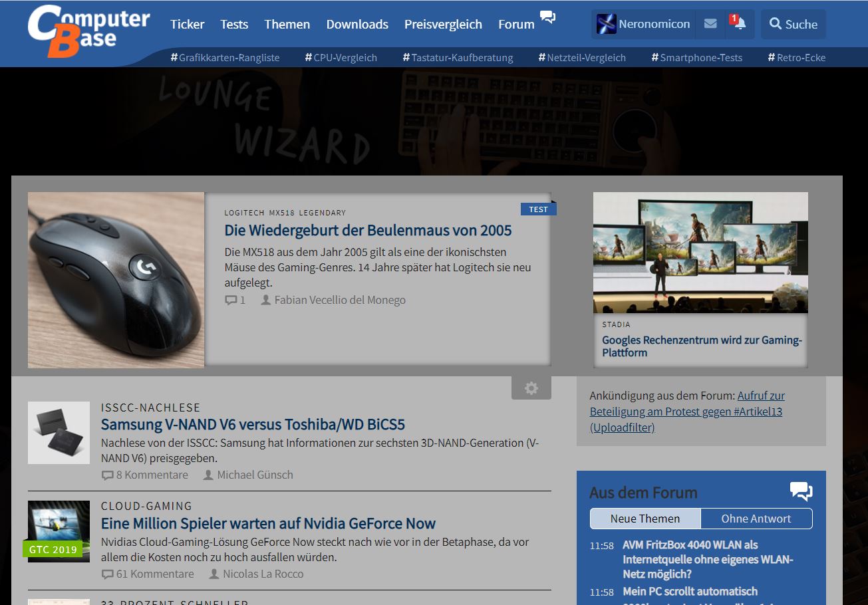The image size is (868, 605).
Task: Open the Stadia presentation thumbnail
Action: pos(700,253)
